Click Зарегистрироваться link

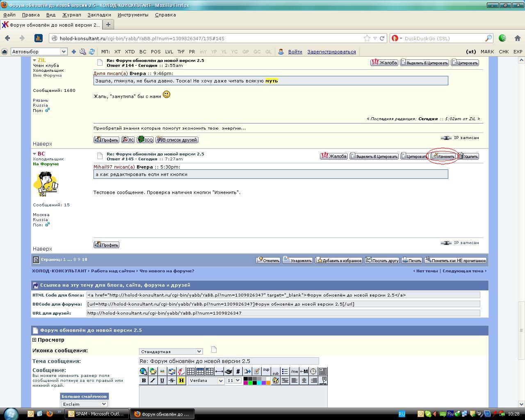331,52
